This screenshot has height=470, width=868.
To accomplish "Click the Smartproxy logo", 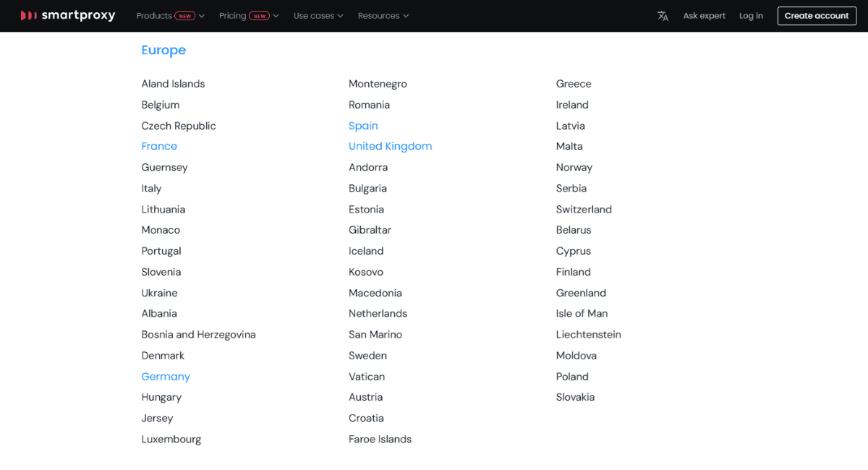I will point(68,15).
